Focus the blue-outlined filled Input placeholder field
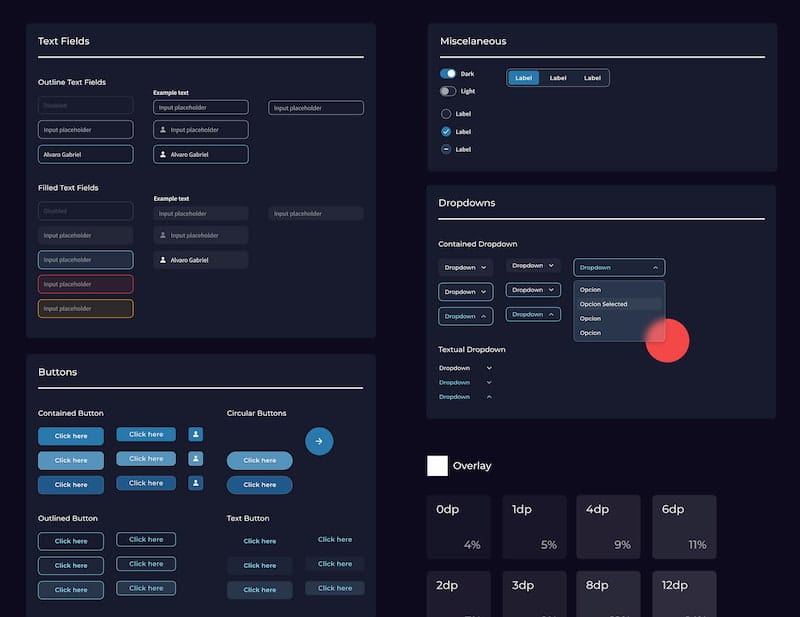This screenshot has height=617, width=800. [x=86, y=260]
